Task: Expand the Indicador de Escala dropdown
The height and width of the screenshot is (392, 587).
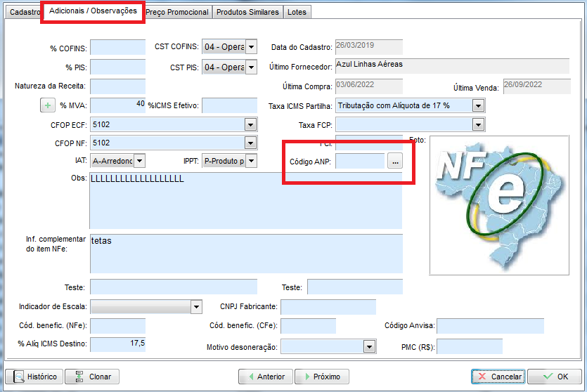Action: click(x=196, y=307)
